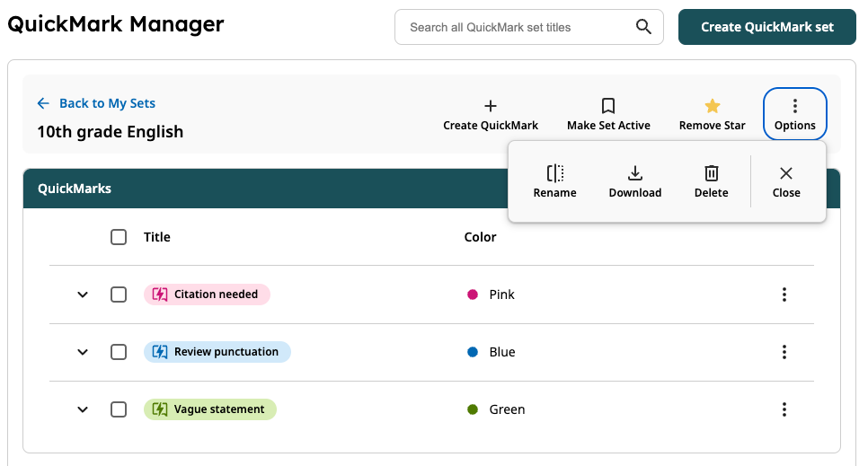Image resolution: width=868 pixels, height=466 pixels.
Task: Click the QuickMark Manager heading
Action: click(116, 24)
